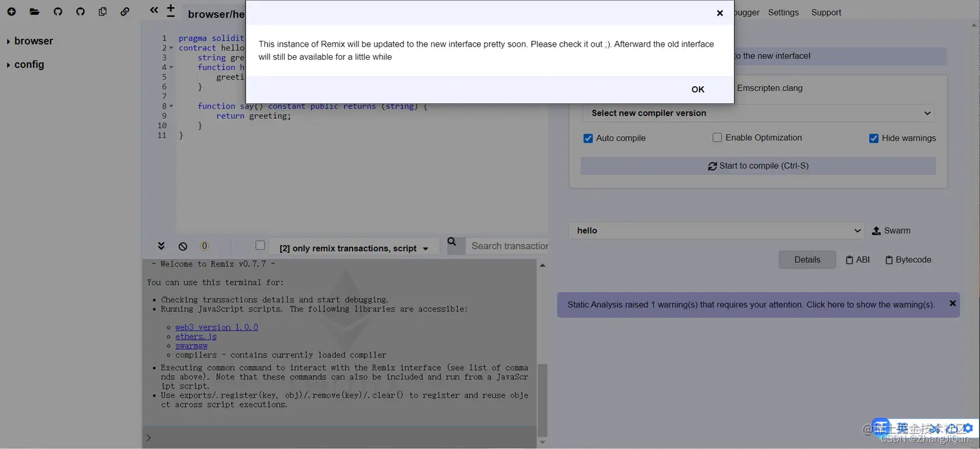
Task: Click the terminal scrollbar up arrow
Action: click(x=542, y=265)
